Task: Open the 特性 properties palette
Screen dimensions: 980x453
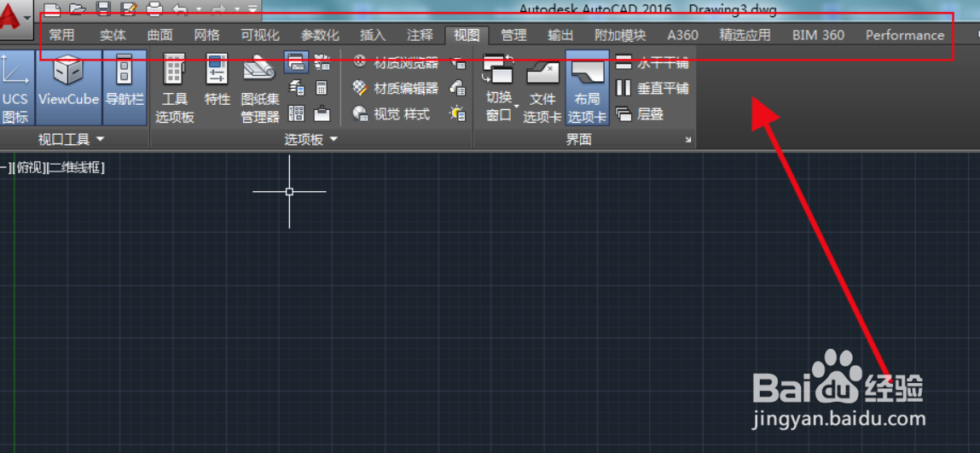Action: [x=217, y=79]
